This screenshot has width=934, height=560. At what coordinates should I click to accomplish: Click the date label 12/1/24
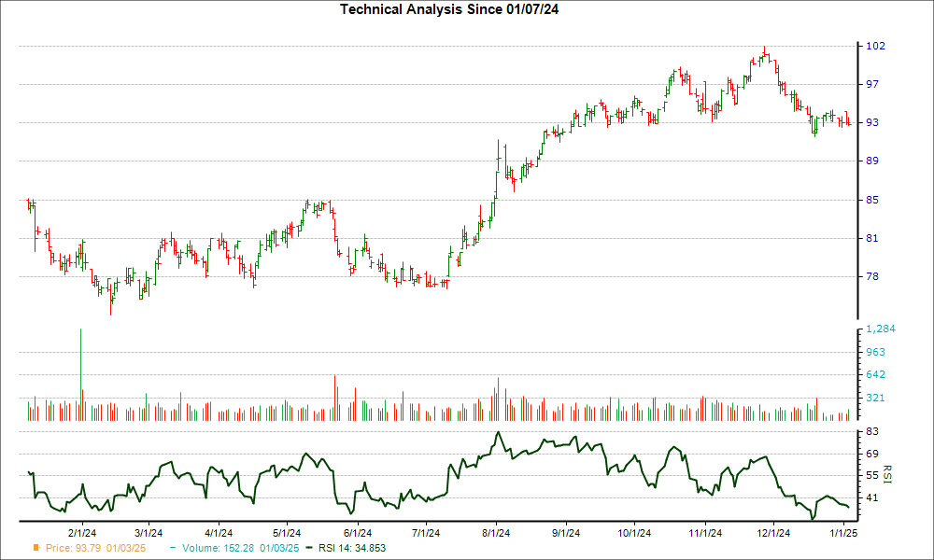[773, 533]
